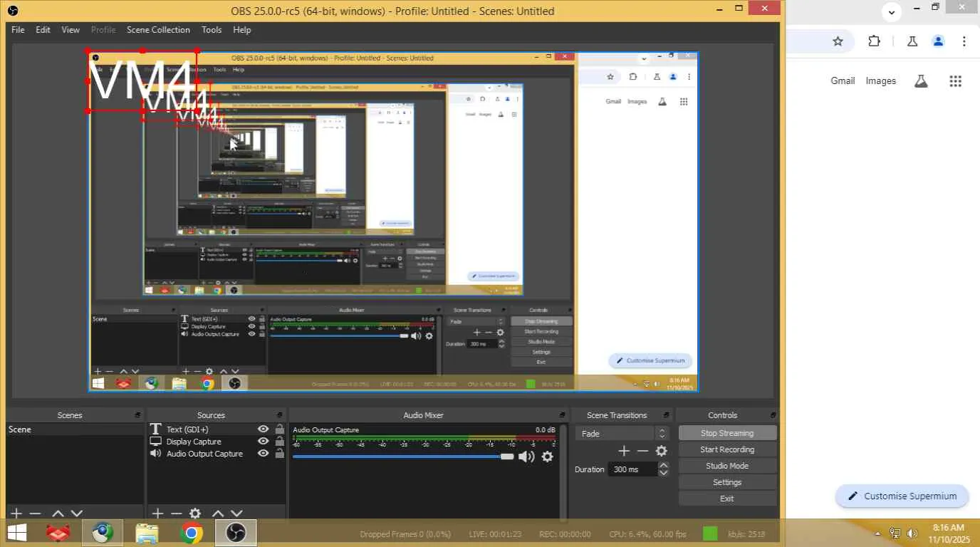Click the green status square in OBS status bar

pos(710,533)
